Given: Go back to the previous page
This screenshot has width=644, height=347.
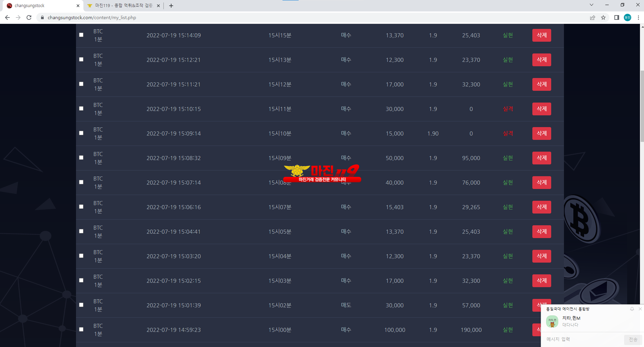Looking at the screenshot, I should (7, 17).
